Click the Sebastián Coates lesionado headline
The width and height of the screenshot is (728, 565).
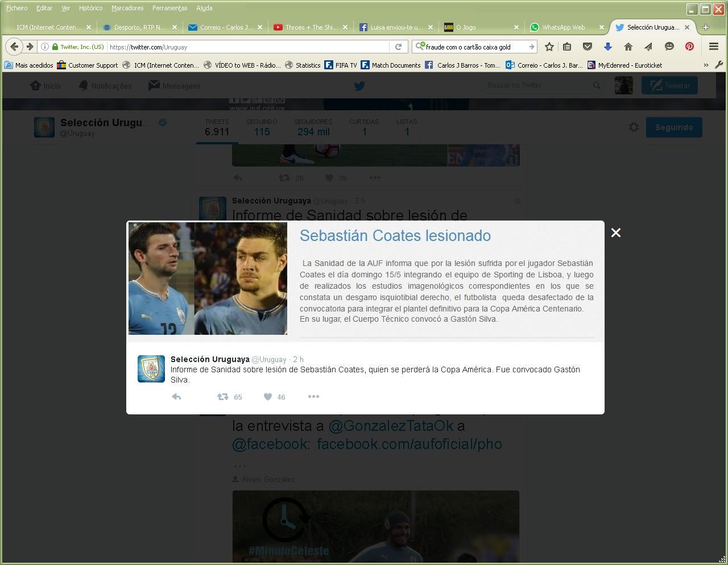pyautogui.click(x=395, y=236)
